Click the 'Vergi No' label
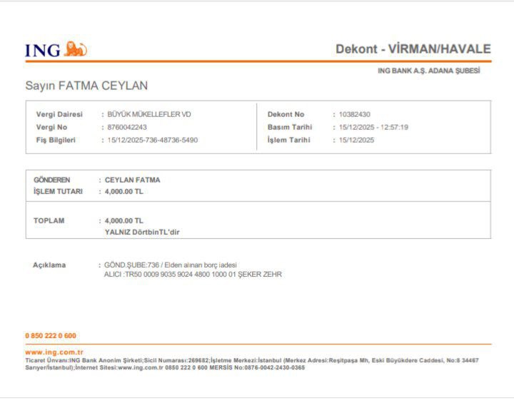 point(51,127)
